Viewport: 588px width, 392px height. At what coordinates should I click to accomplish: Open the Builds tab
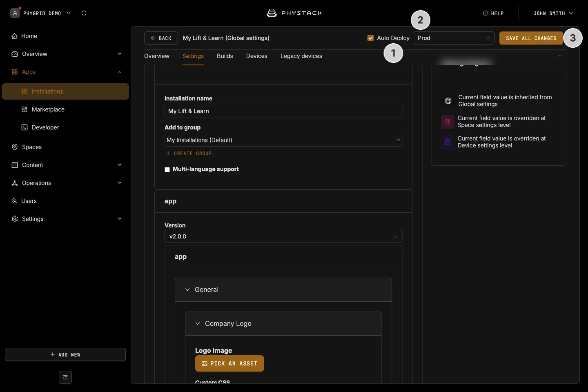pos(225,56)
